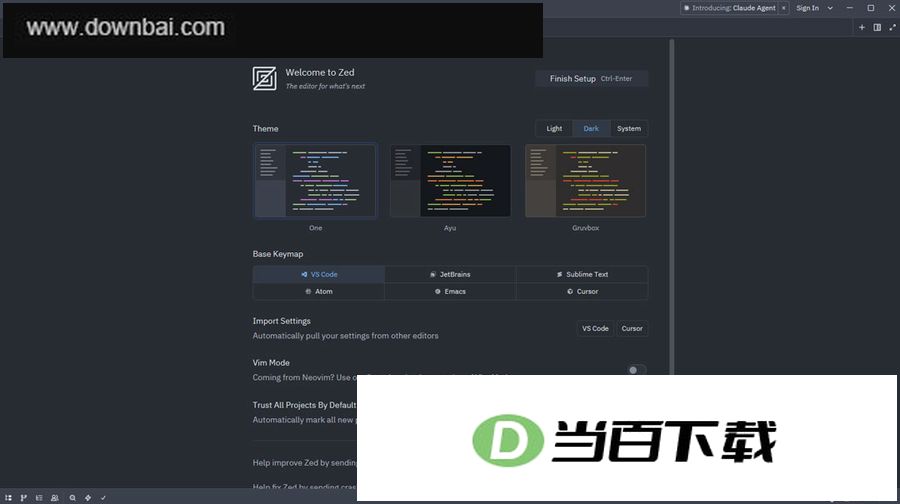Choose Cursor base keymap
The image size is (900, 504).
coord(582,292)
